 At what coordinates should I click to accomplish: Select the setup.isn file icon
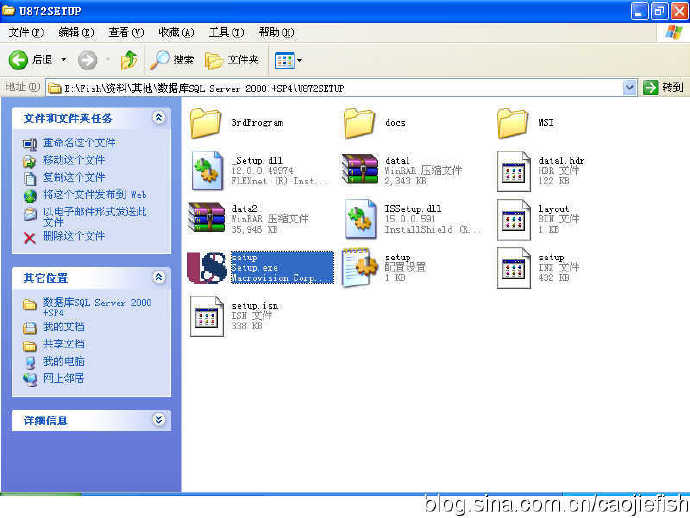pos(206,316)
